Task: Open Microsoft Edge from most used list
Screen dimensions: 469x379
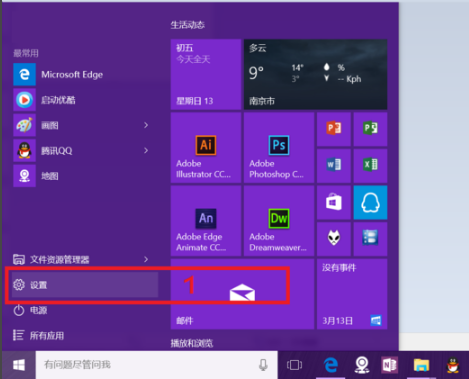Action: click(x=85, y=75)
